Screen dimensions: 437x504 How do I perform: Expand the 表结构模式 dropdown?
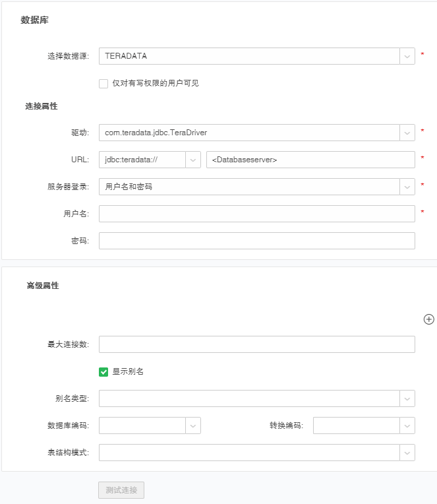(407, 453)
